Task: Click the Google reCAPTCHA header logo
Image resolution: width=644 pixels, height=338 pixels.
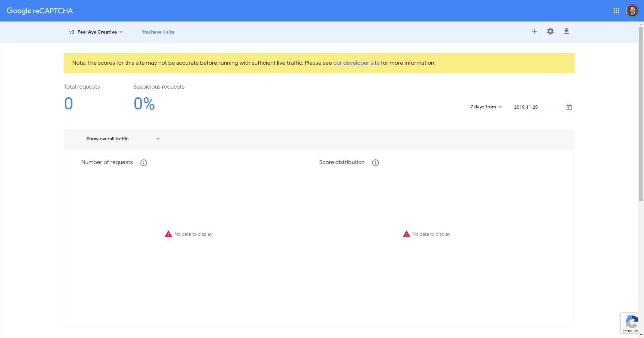Action: tap(40, 11)
